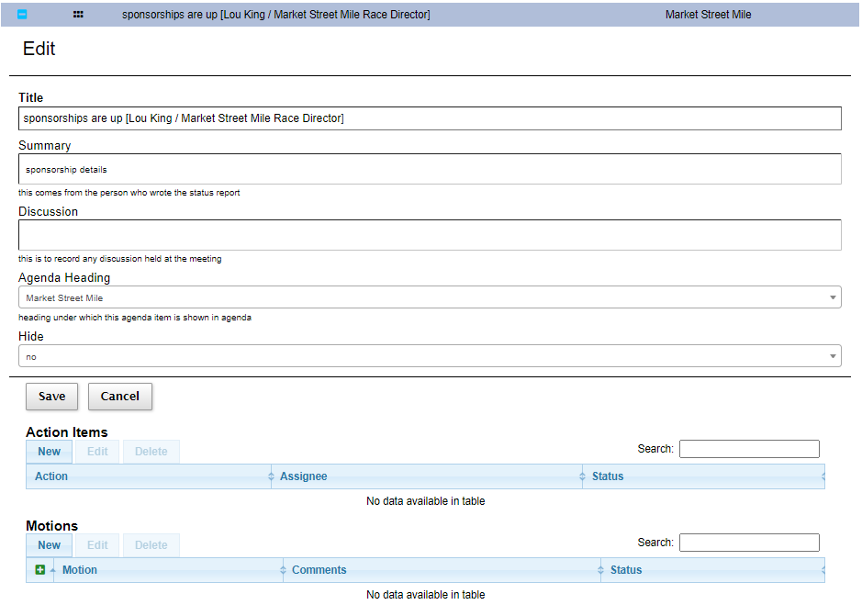Expand Motions rows with green plus icon
Image resolution: width=862 pixels, height=616 pixels.
40,570
